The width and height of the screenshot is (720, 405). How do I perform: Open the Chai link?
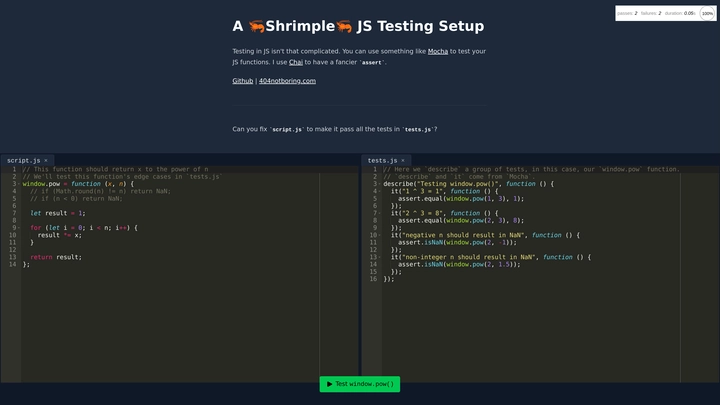(296, 62)
